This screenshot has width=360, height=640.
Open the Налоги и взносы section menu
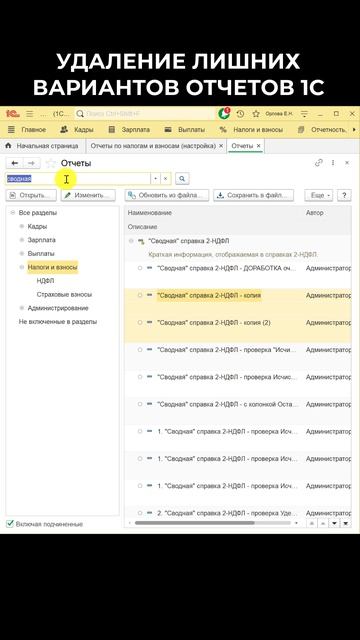[251, 130]
